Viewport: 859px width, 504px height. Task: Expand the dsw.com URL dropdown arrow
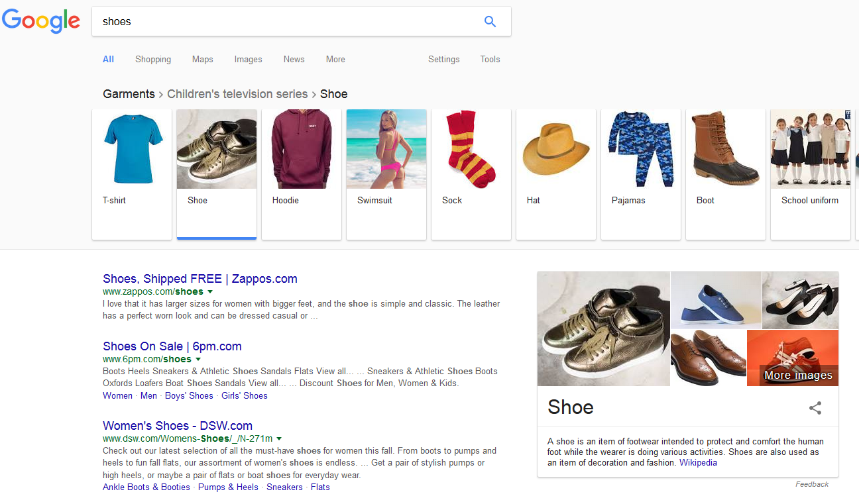279,438
